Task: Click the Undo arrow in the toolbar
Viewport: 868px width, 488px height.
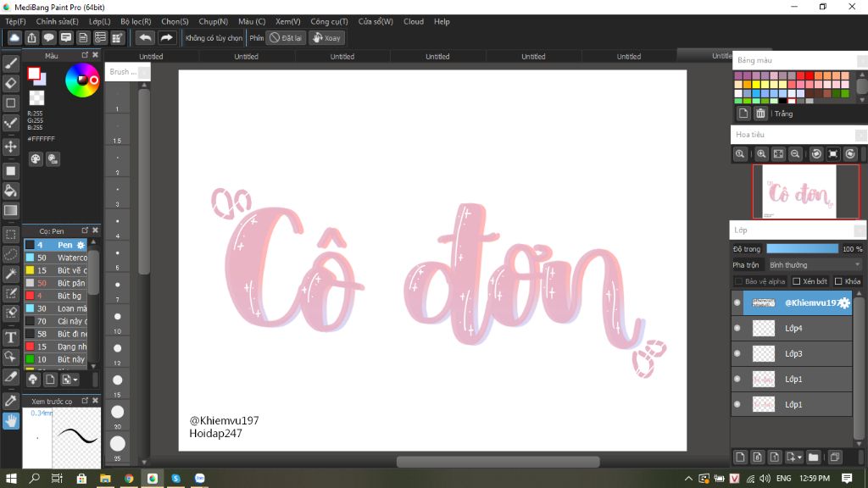Action: [145, 37]
